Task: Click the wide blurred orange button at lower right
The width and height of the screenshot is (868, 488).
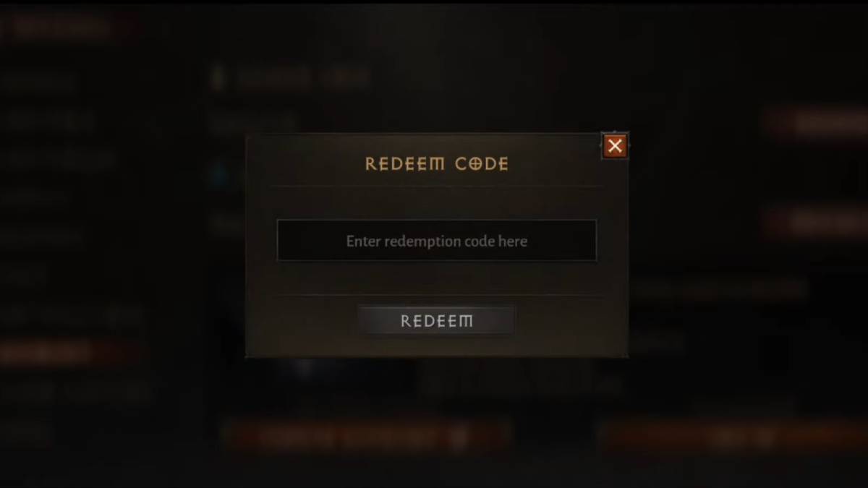Action: pos(734,437)
